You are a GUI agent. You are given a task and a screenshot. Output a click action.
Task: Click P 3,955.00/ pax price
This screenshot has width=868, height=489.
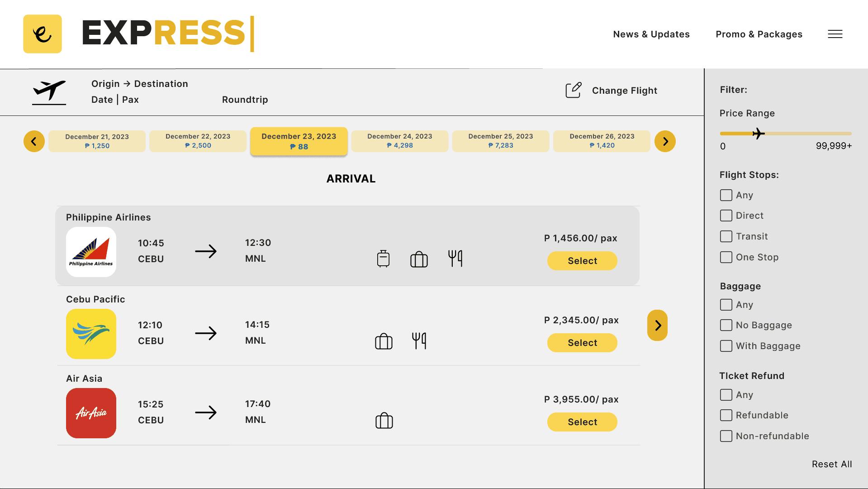(x=581, y=399)
